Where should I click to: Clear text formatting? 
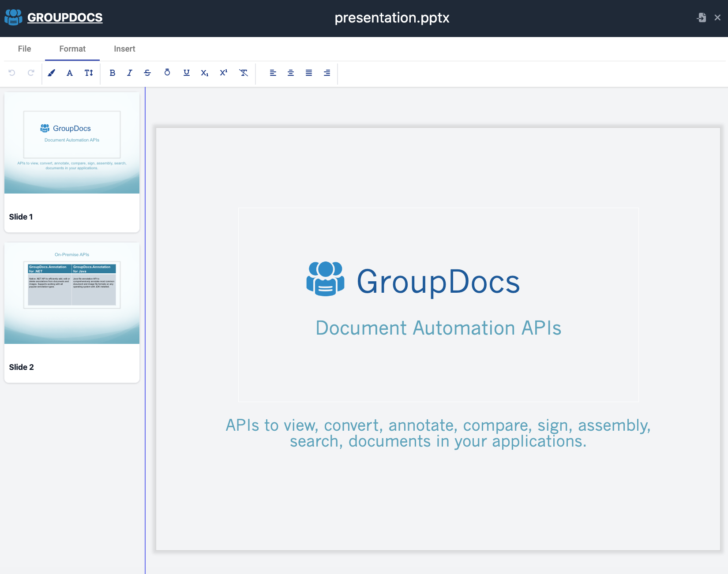[244, 73]
